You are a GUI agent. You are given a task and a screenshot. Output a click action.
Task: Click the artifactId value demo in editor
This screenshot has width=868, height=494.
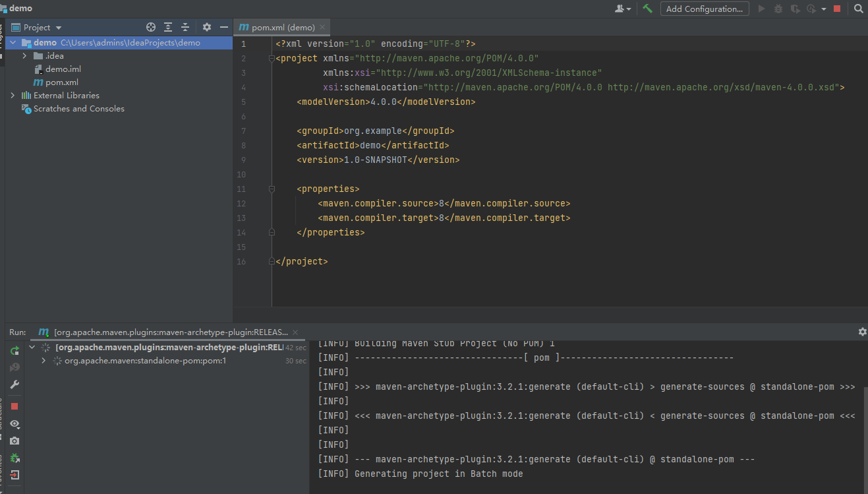370,145
